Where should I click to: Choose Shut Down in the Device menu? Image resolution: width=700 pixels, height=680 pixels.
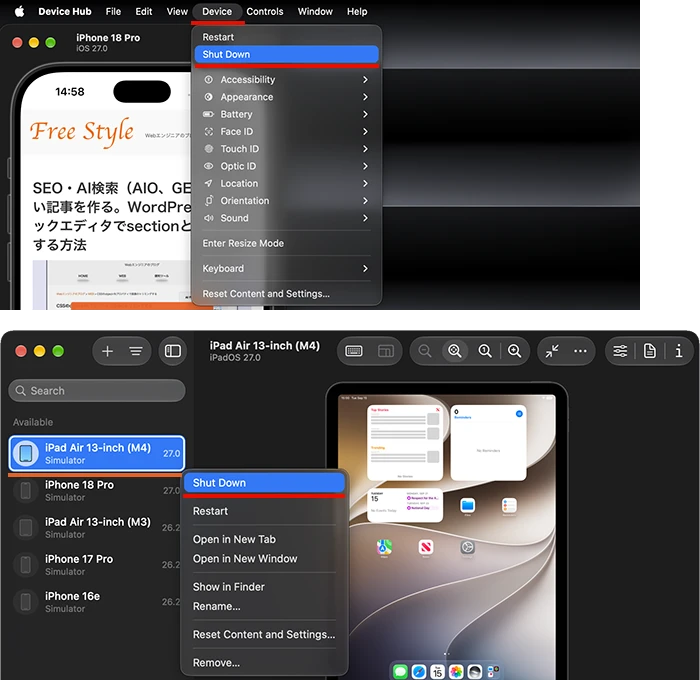coord(287,54)
